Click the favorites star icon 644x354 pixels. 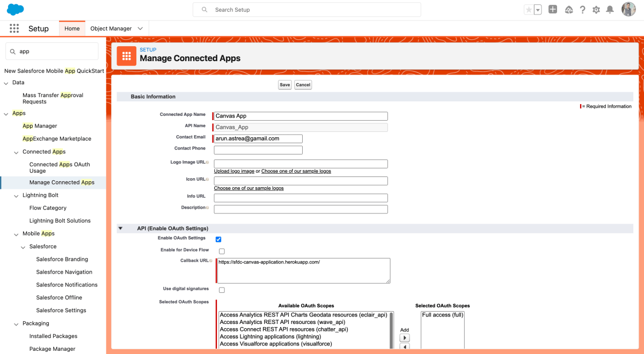(529, 10)
